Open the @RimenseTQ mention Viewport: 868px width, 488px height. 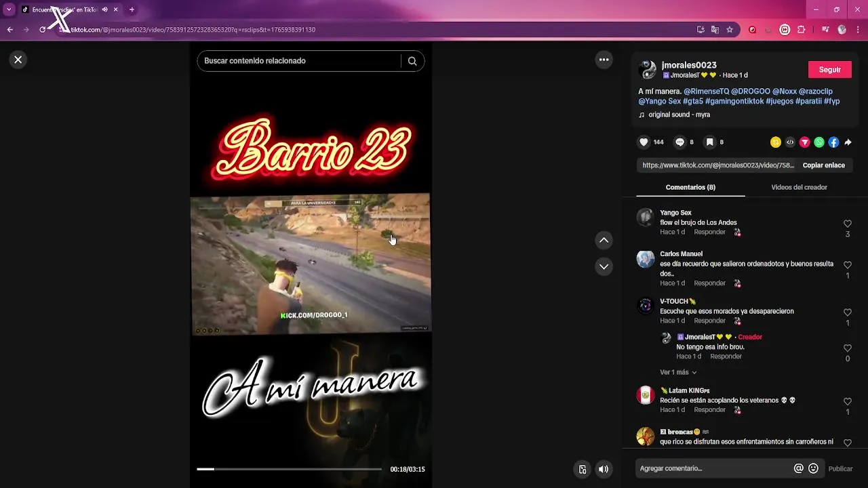coord(706,91)
